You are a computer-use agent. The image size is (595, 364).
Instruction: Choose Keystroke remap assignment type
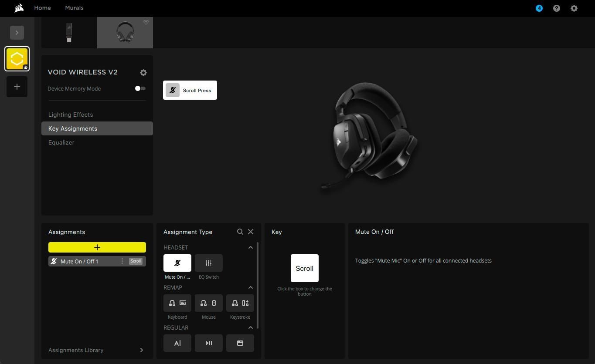coord(240,303)
